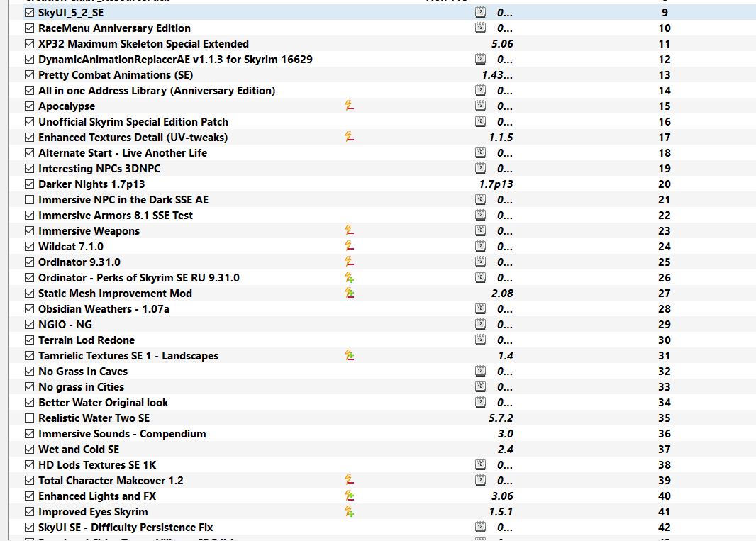This screenshot has width=756, height=541.
Task: Click the conflict flag icon for Ordinator 9.31.0
Action: pos(350,262)
